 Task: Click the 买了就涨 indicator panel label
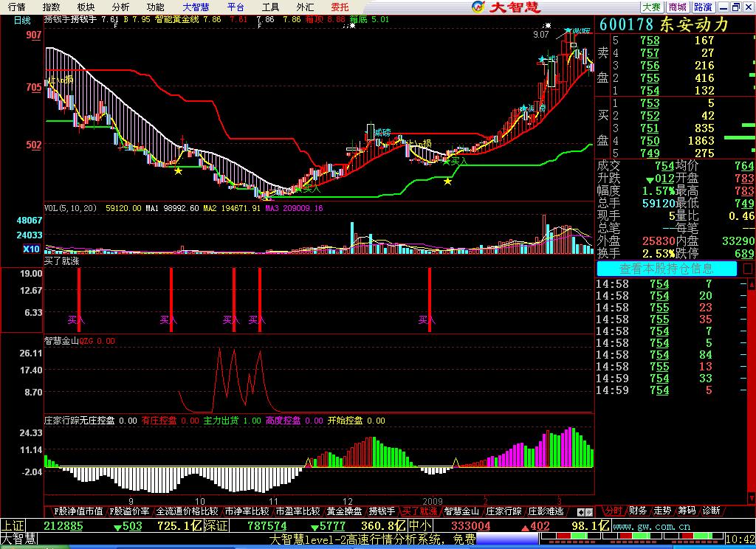pos(61,261)
